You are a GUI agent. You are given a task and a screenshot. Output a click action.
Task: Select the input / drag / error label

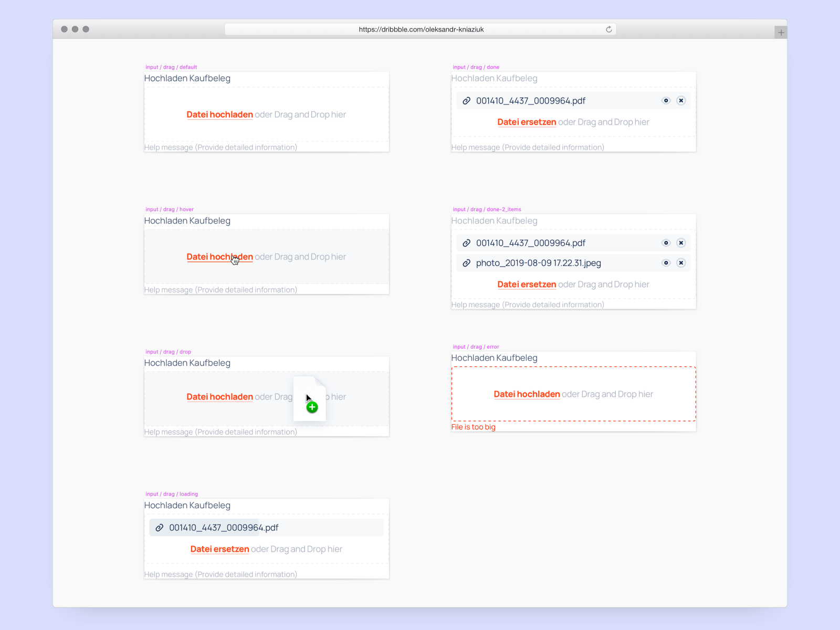click(x=476, y=346)
